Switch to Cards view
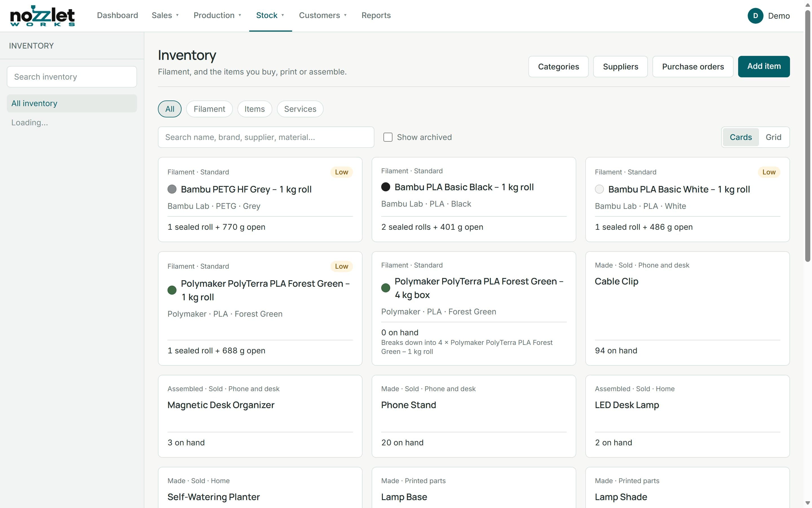Screen dimensions: 812x508 point(741,137)
